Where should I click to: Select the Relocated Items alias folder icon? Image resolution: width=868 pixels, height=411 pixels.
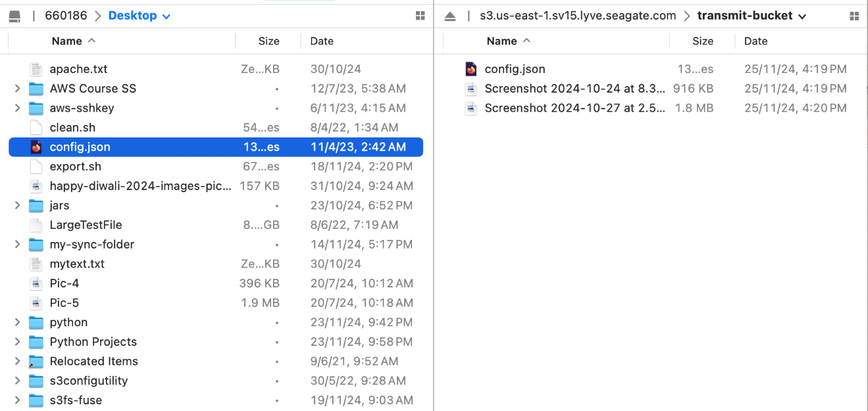36,362
